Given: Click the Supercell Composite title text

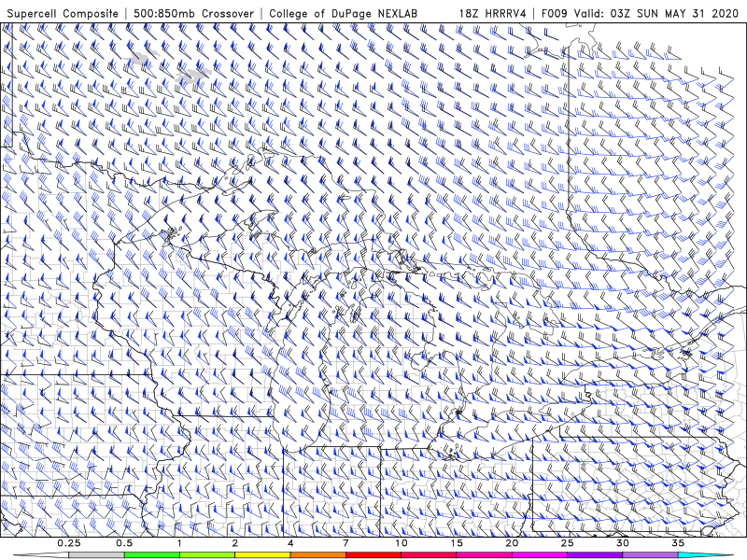Looking at the screenshot, I should click(x=63, y=13).
